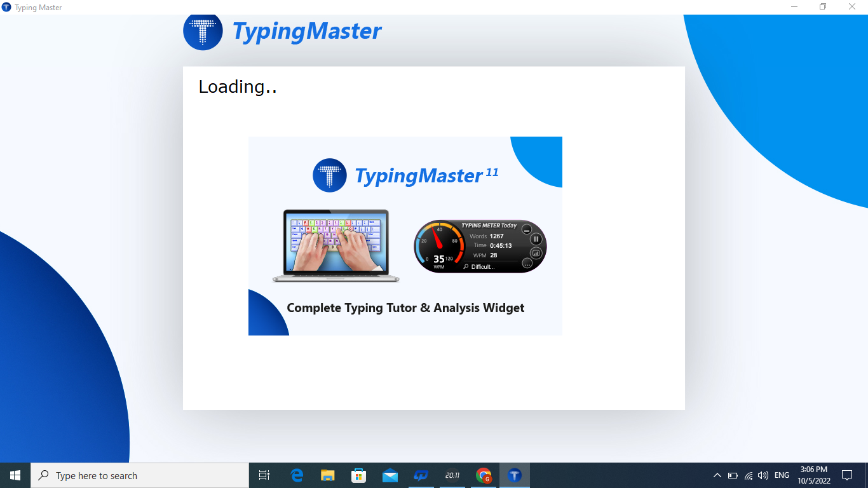Click the blue app icon next to Mail
This screenshot has width=868, height=488.
click(421, 475)
